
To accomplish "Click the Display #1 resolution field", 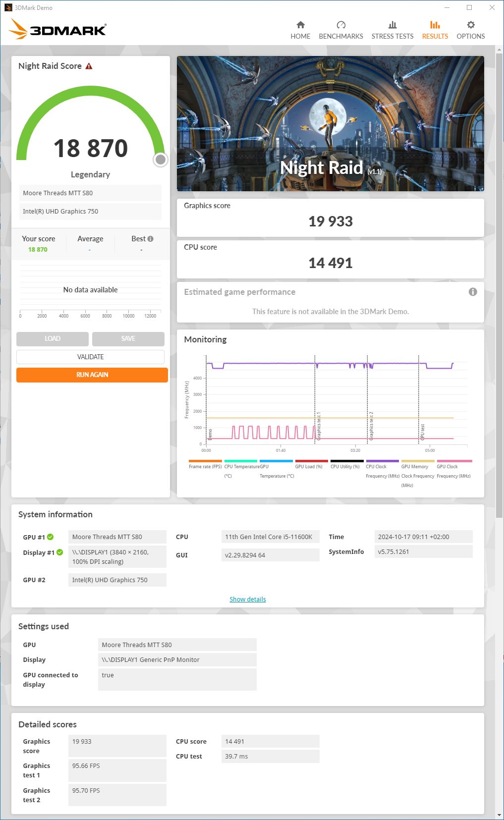I will point(117,557).
